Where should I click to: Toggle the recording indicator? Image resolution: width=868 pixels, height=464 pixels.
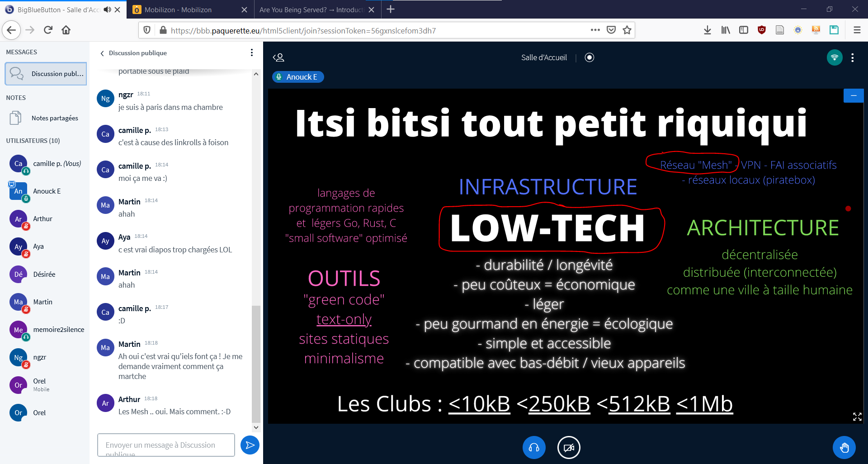click(589, 57)
